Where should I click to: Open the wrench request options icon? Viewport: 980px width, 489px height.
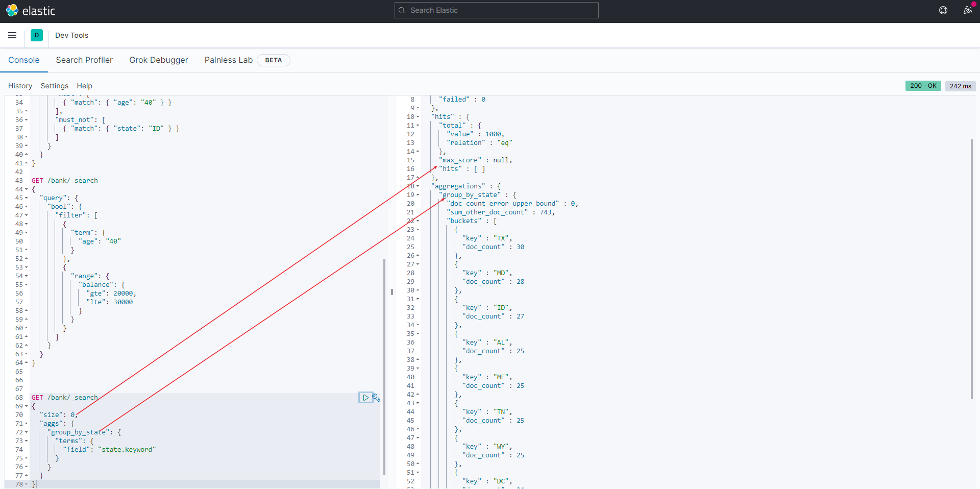pos(377,398)
